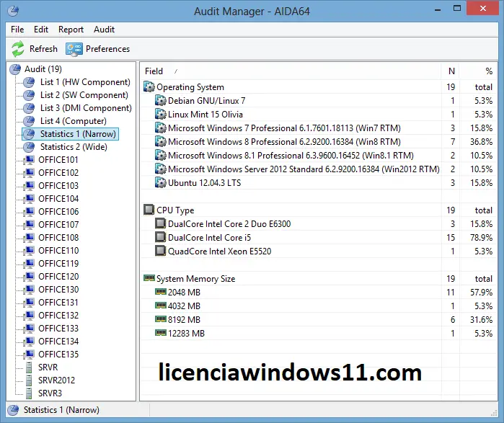Image resolution: width=504 pixels, height=423 pixels.
Task: Click the 36.8% percentage value
Action: (x=481, y=142)
